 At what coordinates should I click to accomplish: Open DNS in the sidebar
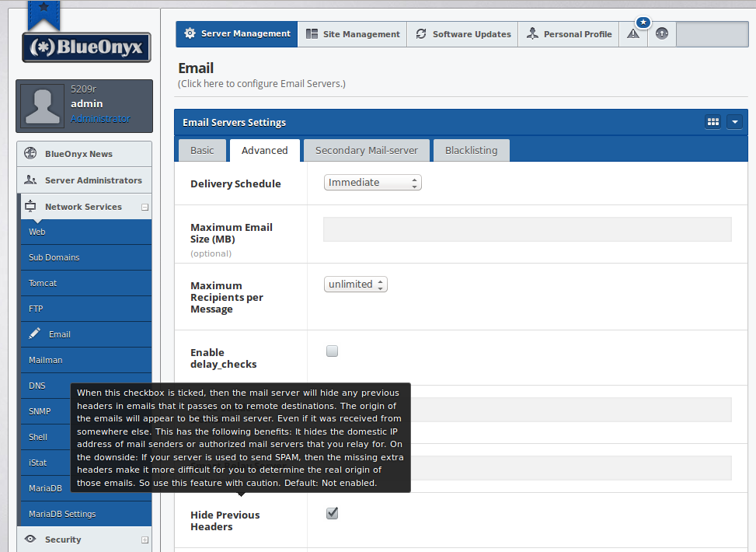pyautogui.click(x=46, y=386)
